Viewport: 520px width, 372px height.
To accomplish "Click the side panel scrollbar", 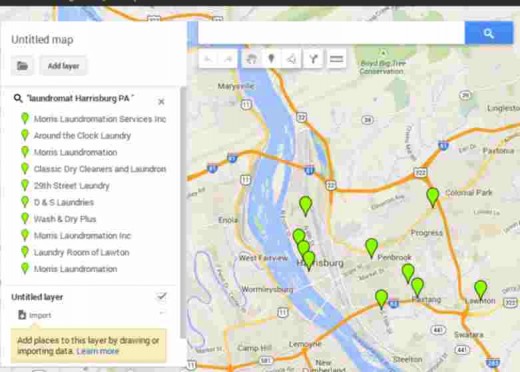I will (183, 213).
